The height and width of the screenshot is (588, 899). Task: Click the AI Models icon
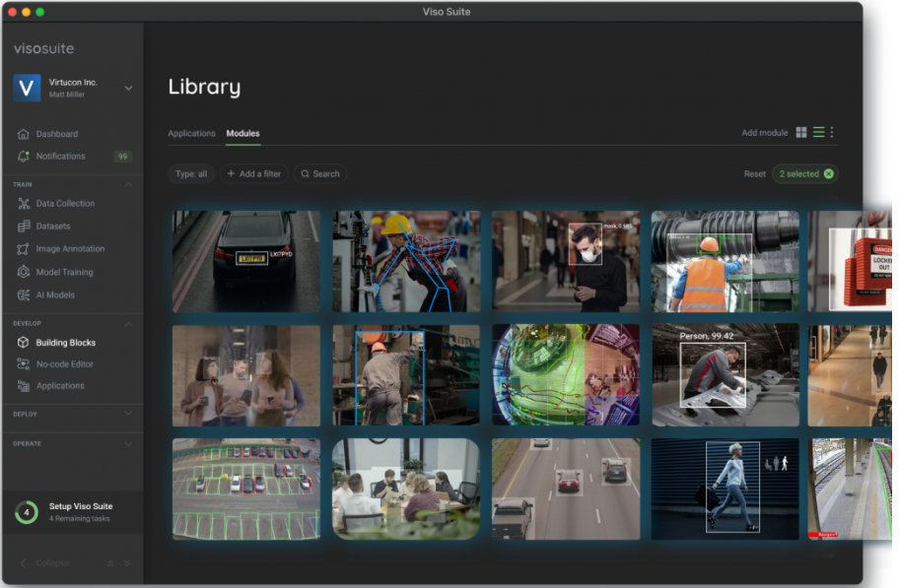23,295
